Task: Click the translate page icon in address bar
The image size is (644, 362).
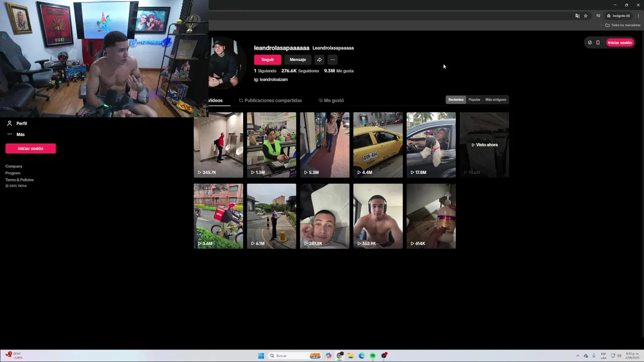Action: 577,16
